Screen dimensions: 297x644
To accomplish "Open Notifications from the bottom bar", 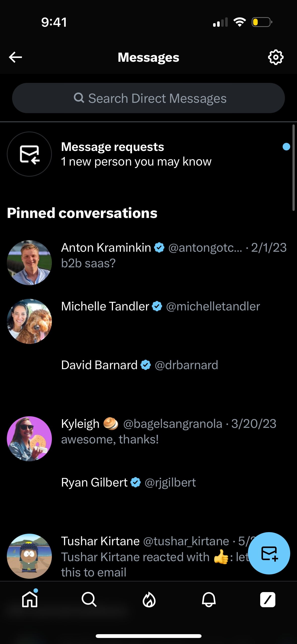I will pos(208,600).
